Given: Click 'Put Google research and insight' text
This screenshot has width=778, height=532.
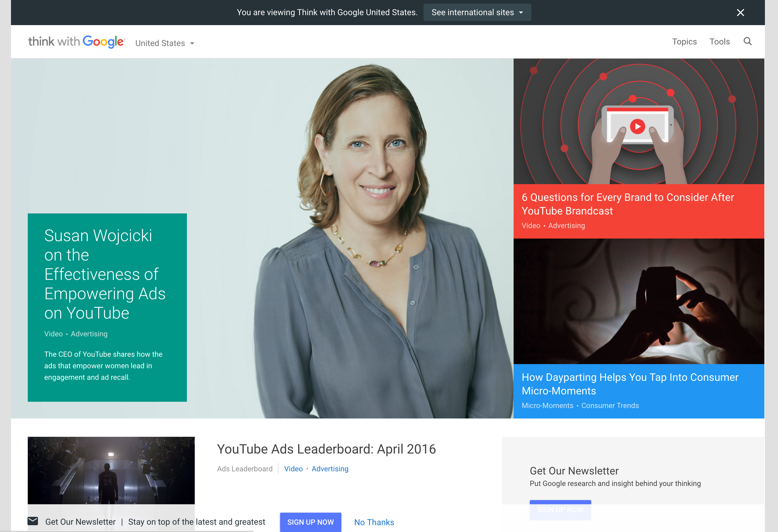Looking at the screenshot, I should coord(615,484).
